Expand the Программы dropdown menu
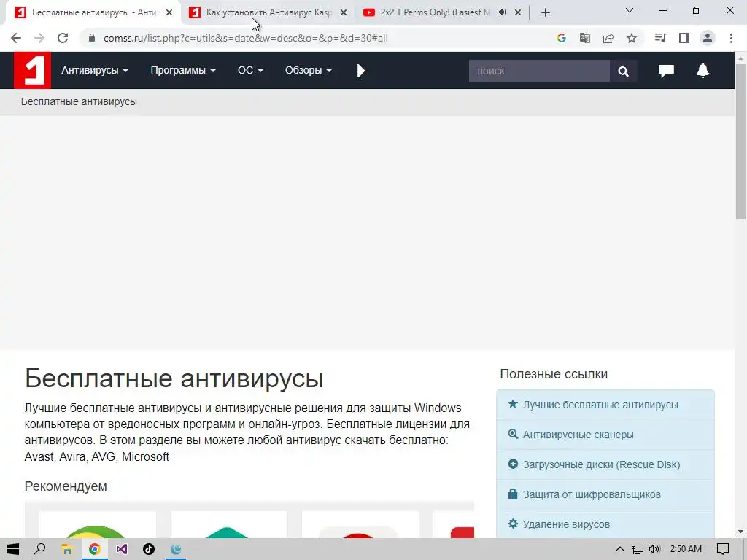This screenshot has width=747, height=560. pyautogui.click(x=183, y=70)
